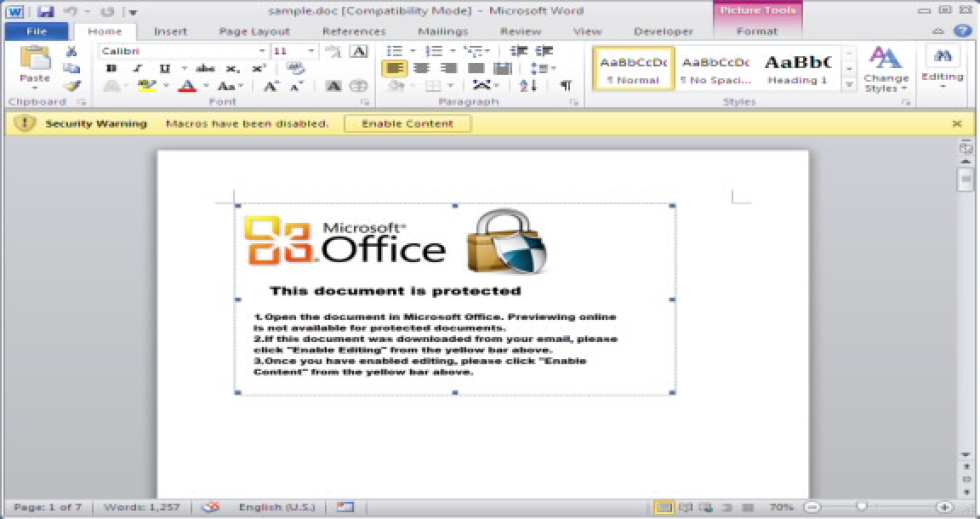Toggle Bold formatting

coord(111,68)
